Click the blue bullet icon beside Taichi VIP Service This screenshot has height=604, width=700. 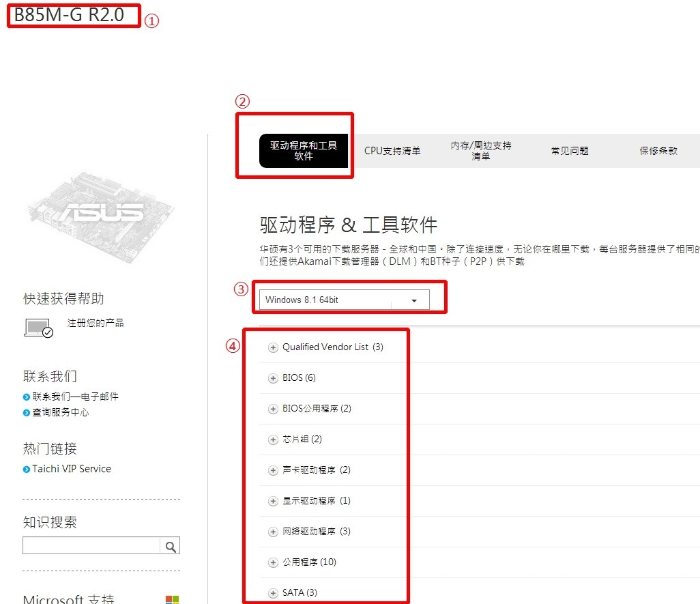pos(27,469)
